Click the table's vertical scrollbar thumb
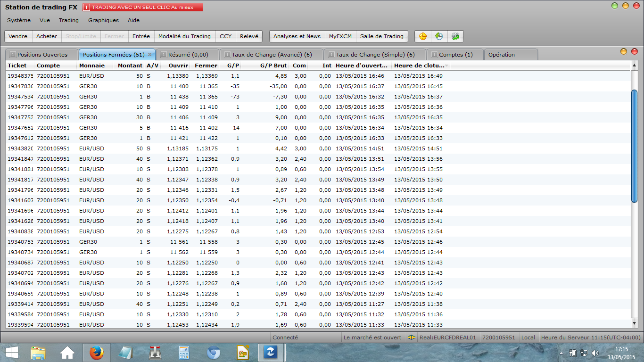The width and height of the screenshot is (644, 362). coord(634,146)
